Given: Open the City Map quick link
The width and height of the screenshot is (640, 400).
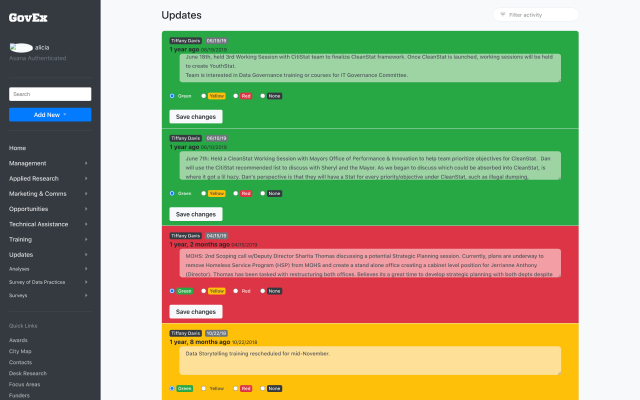Looking at the screenshot, I should (20, 351).
